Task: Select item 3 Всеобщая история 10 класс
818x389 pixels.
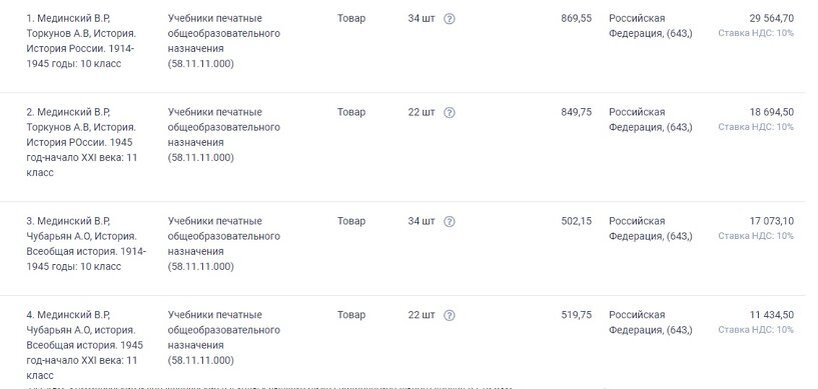Action: pos(86,244)
